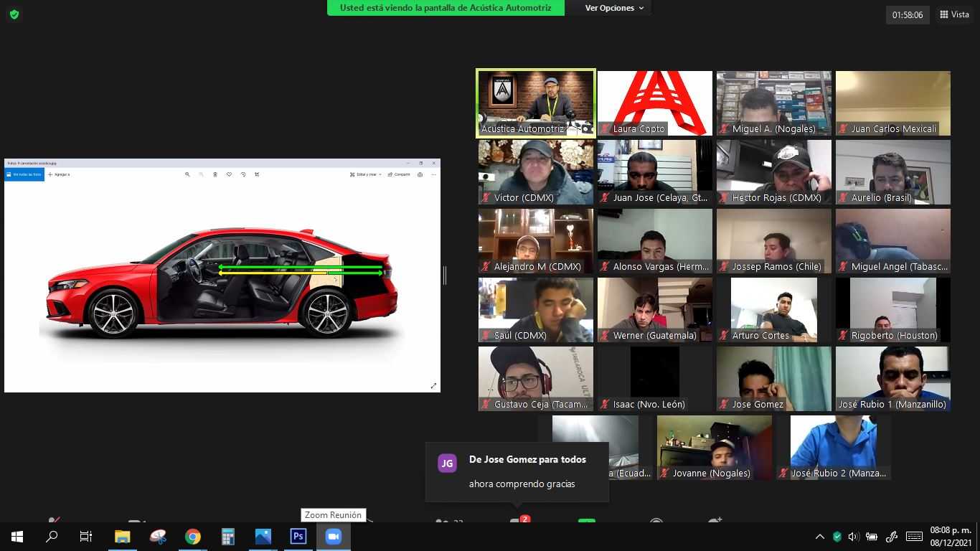Viewport: 980px width, 551px height.
Task: Select Miguel Angel (Tabasco) video tile
Action: point(893,241)
